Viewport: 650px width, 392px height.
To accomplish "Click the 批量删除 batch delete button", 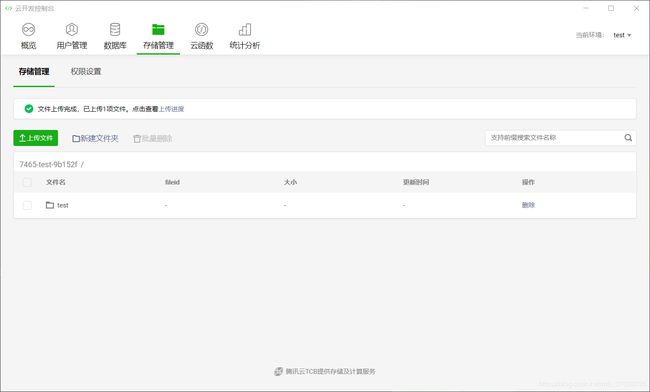I will 153,138.
